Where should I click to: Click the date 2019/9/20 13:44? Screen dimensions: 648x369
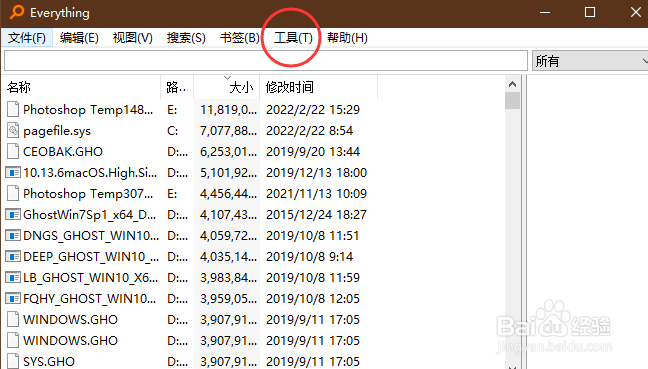tap(313, 152)
